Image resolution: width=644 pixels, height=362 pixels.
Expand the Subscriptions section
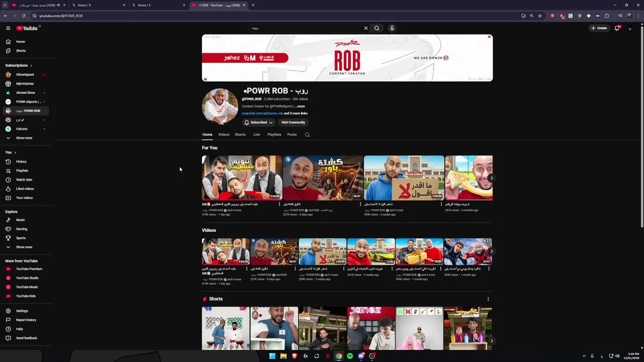[x=19, y=65]
